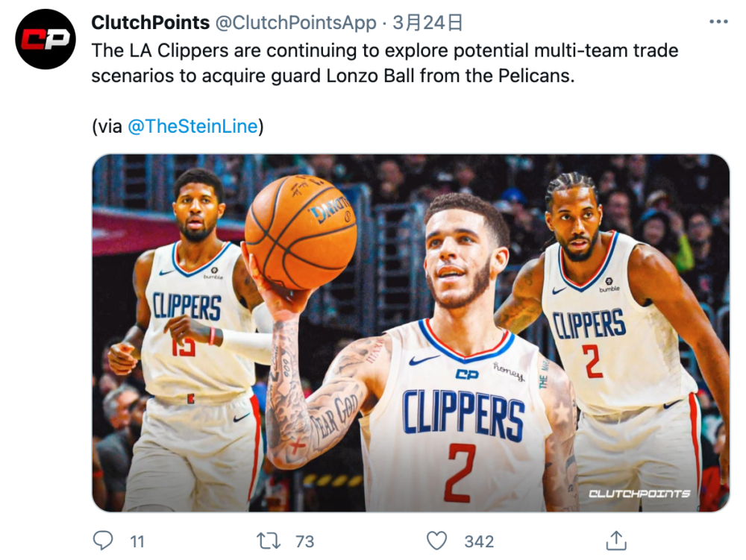
Task: Open the @ClutchPointsApp handle
Action: 296,23
